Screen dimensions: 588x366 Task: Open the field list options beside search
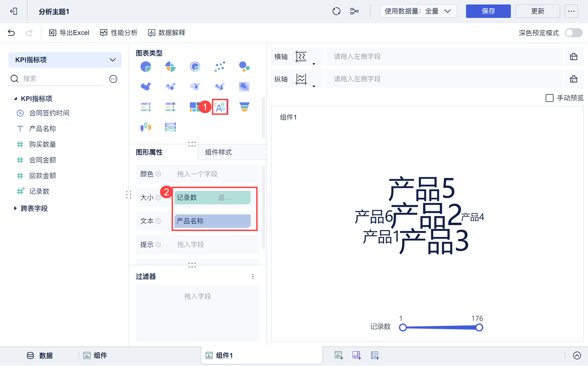coord(113,79)
